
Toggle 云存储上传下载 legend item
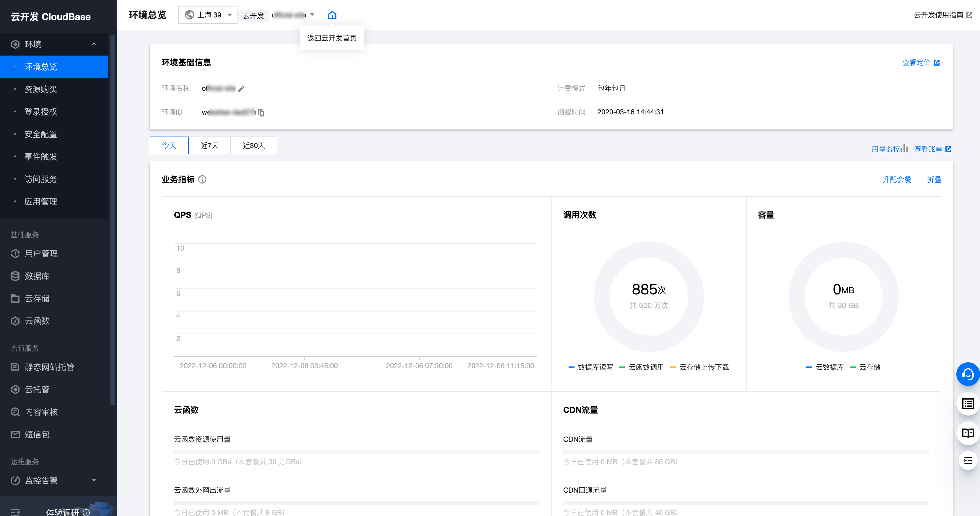pyautogui.click(x=699, y=367)
